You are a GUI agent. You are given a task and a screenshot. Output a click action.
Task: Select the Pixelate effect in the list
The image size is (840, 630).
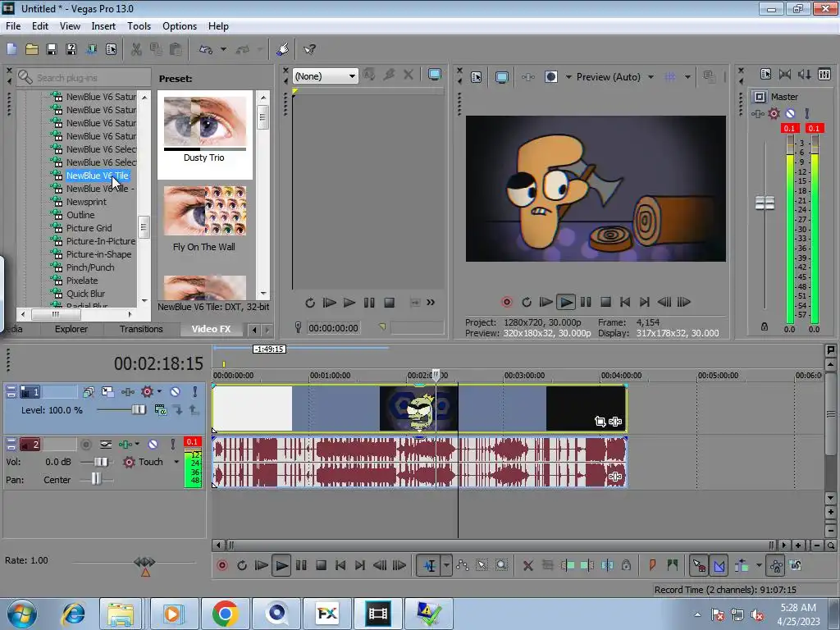point(82,281)
